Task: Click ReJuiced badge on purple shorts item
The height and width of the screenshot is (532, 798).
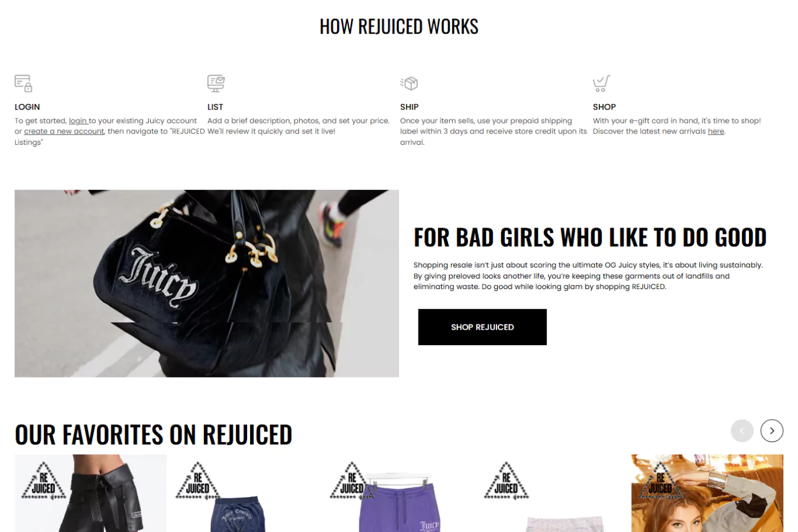Action: 352,481
